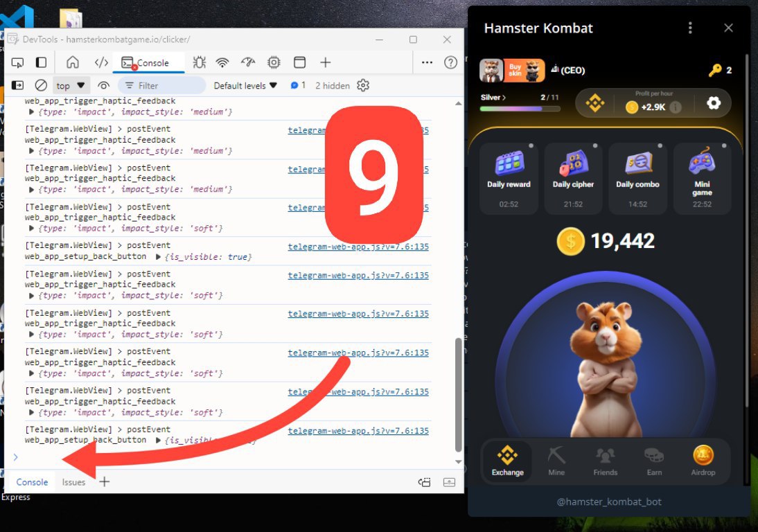Click the gold coin balance icon

570,241
